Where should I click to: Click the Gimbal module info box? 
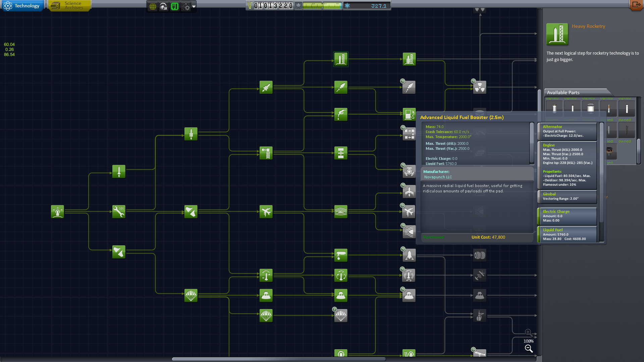[568, 197]
